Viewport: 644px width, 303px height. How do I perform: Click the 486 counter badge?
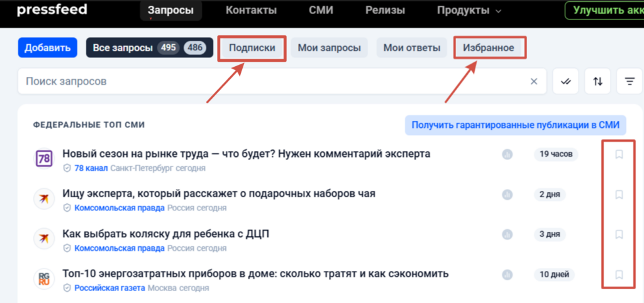click(195, 48)
